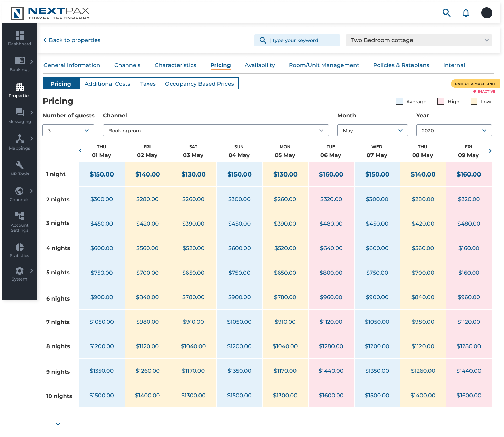Click the UNIT OF A MULTI UNIT badge
This screenshot has width=504, height=437.
coord(475,83)
